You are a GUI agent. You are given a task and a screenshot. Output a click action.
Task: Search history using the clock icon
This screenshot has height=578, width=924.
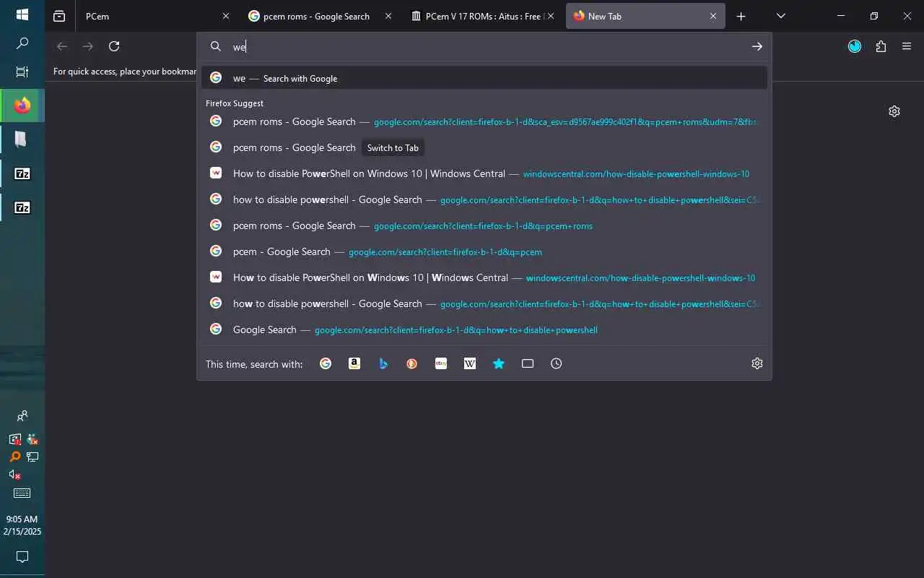click(x=557, y=363)
